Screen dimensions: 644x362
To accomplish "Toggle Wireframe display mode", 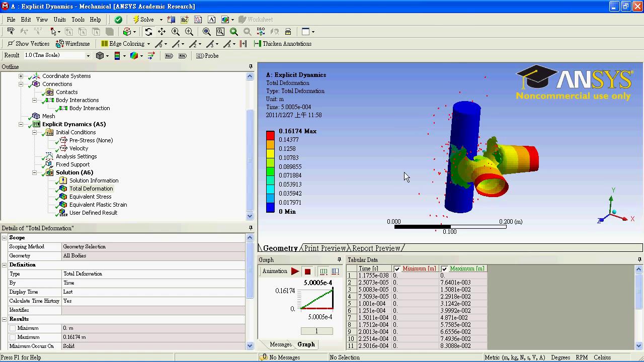I will (73, 44).
